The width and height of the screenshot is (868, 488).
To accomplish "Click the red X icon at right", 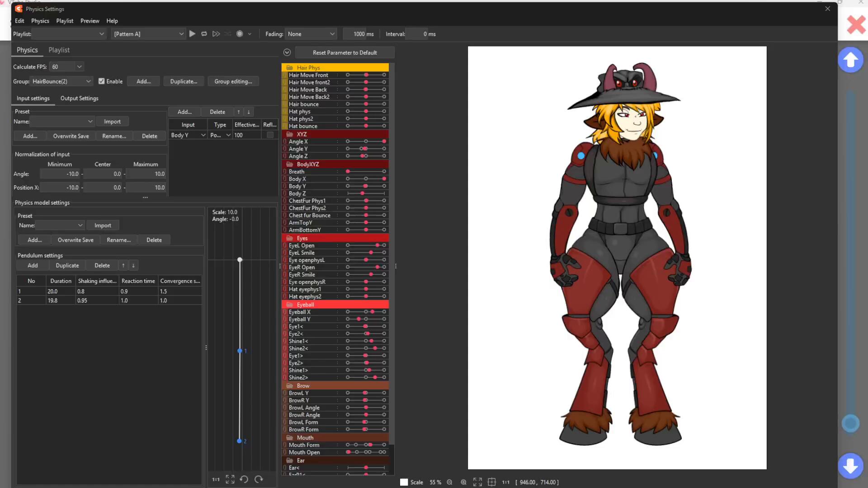I will click(856, 24).
